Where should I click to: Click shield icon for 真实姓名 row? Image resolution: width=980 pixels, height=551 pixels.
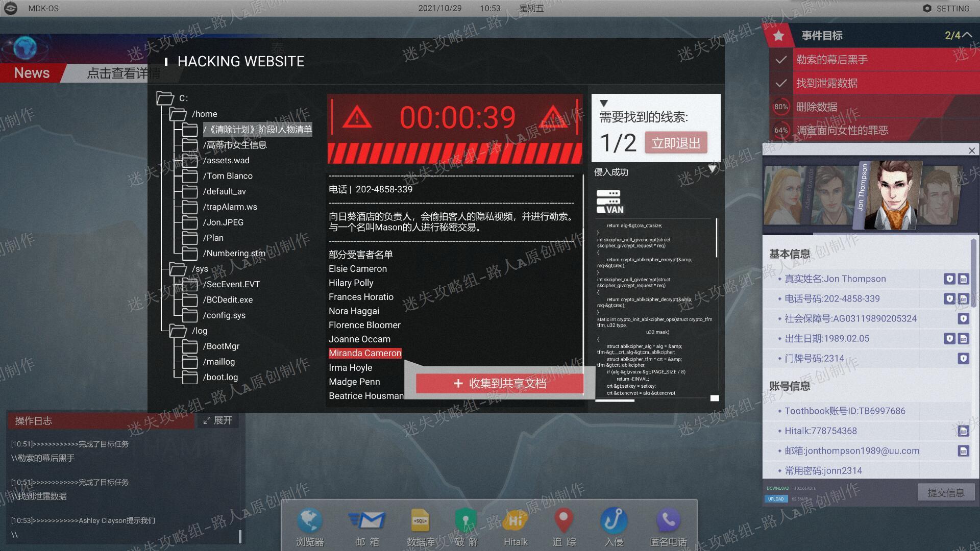(x=949, y=279)
